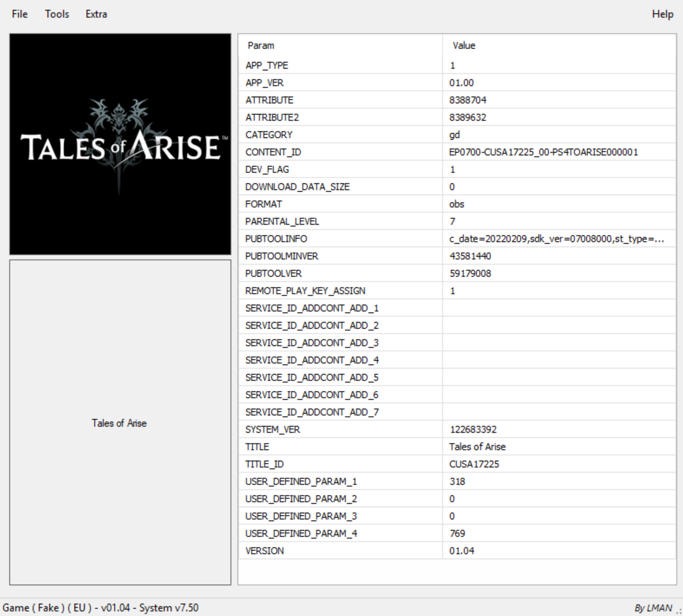
Task: Select SERVICE_ID_ADDCONT_ADD_4 row
Action: (457, 361)
